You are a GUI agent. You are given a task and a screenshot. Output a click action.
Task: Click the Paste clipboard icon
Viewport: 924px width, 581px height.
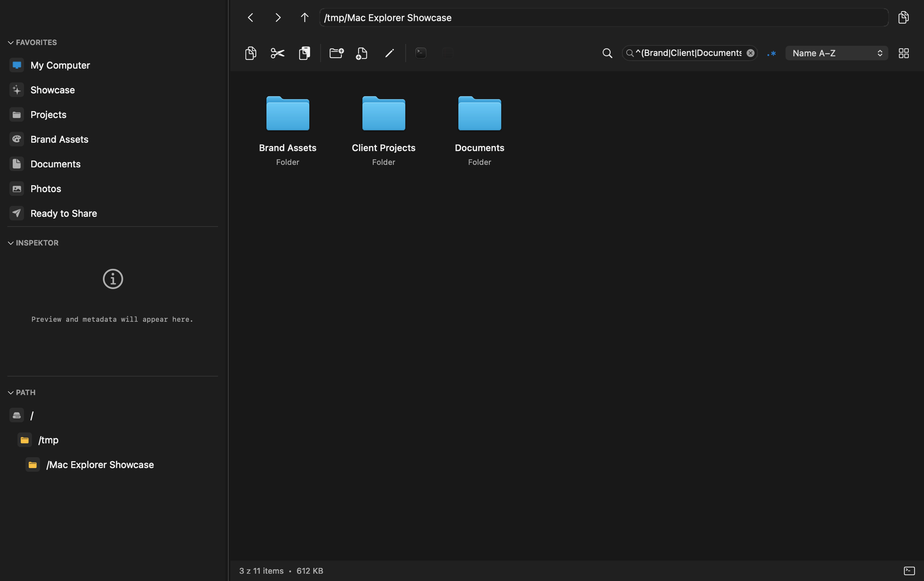[304, 53]
